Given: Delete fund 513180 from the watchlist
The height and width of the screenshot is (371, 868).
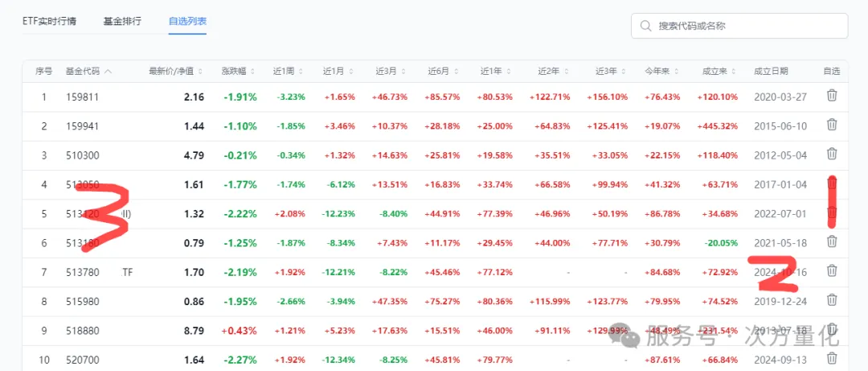Looking at the screenshot, I should [832, 241].
